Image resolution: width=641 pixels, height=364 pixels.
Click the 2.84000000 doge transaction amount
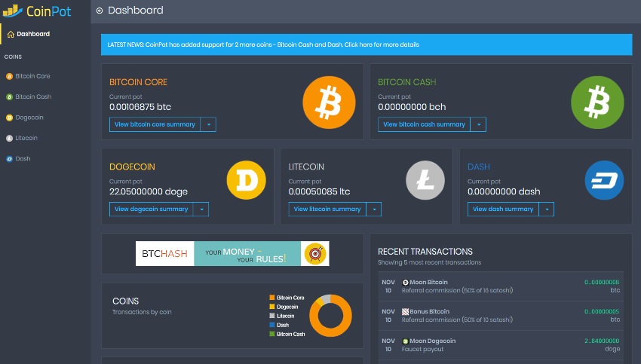click(x=602, y=341)
